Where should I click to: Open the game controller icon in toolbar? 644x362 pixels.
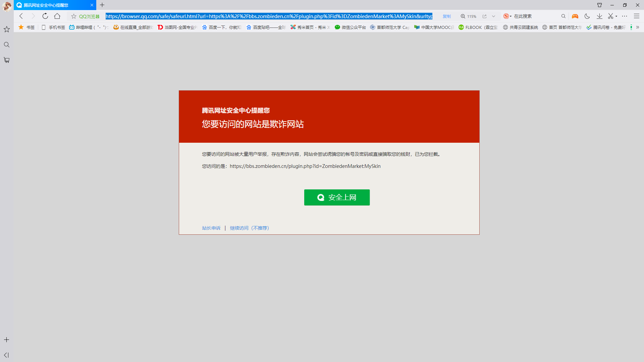coord(575,16)
